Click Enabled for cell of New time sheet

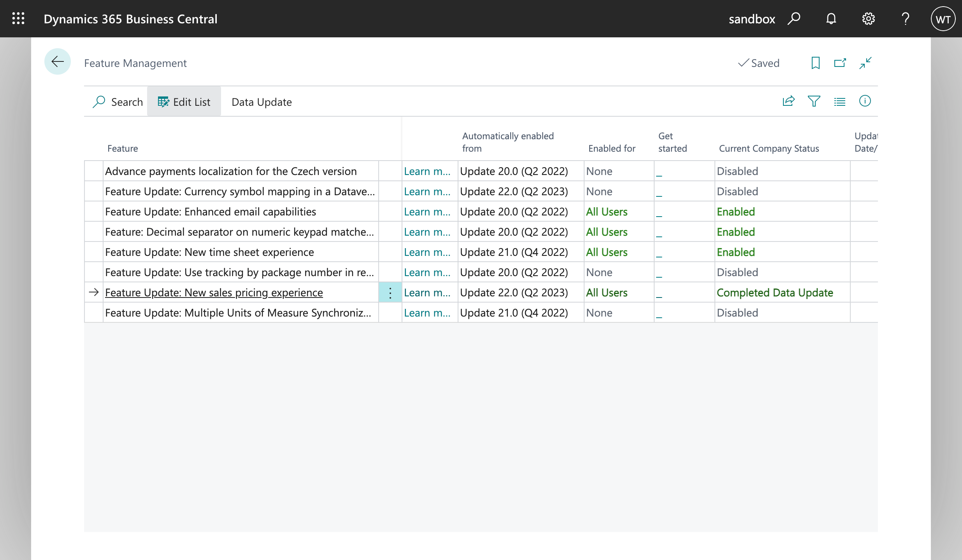pyautogui.click(x=607, y=252)
